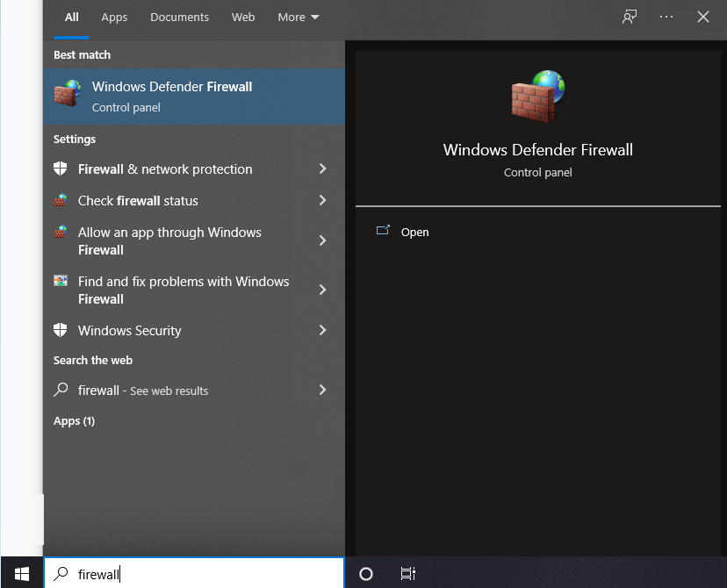Click Task View on the taskbar
This screenshot has height=588, width=727.
[407, 574]
